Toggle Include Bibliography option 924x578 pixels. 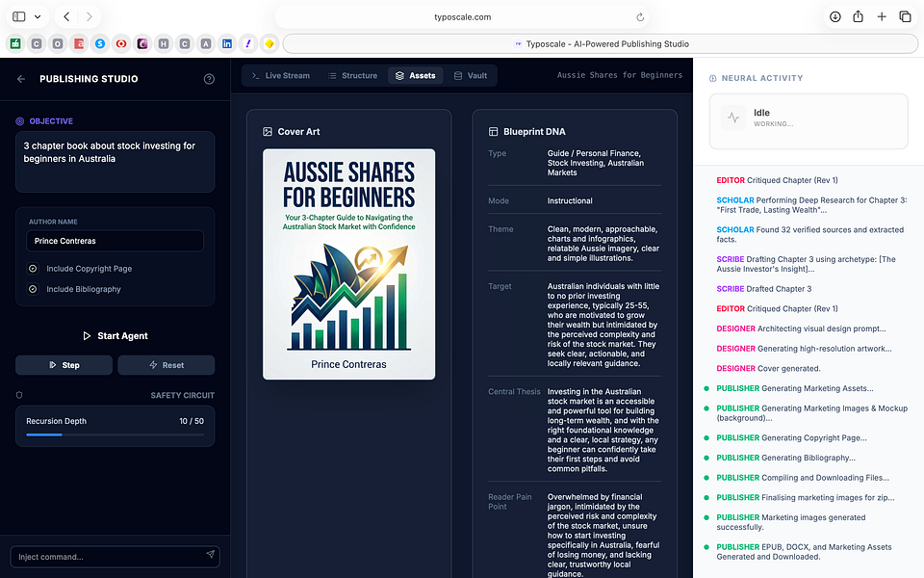(33, 289)
